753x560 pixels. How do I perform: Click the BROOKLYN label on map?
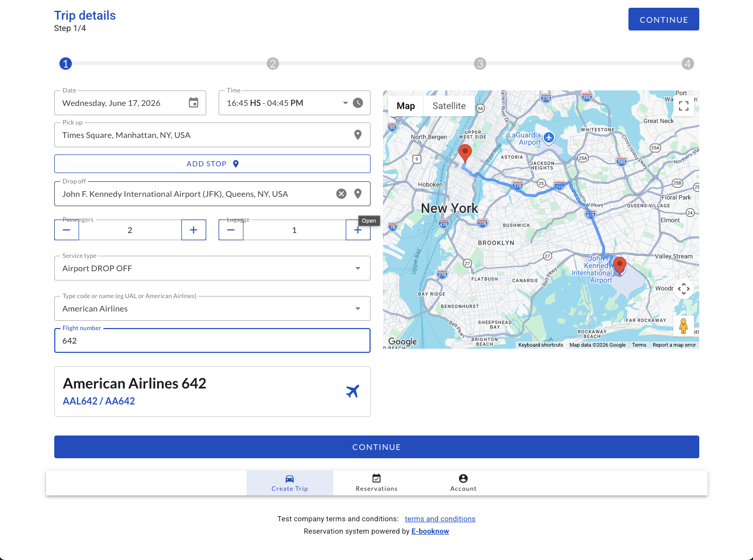[x=496, y=243]
